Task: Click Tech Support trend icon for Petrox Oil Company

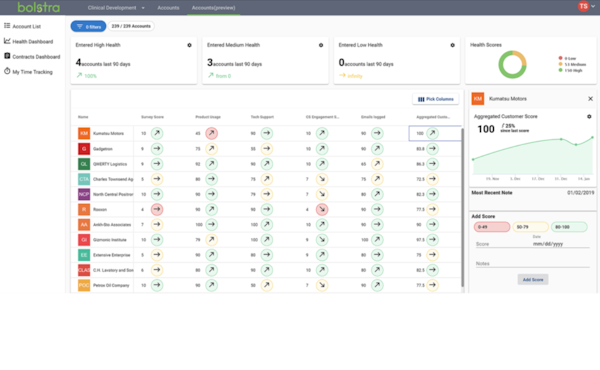Action: click(x=267, y=285)
